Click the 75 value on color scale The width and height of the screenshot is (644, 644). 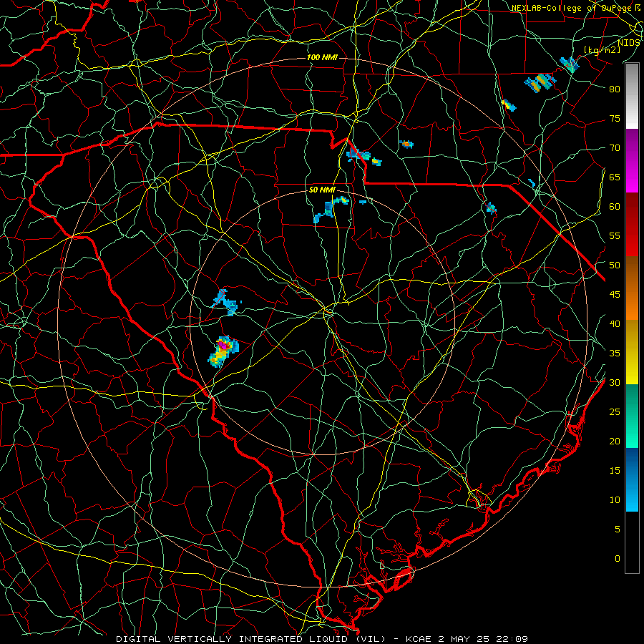pos(615,119)
